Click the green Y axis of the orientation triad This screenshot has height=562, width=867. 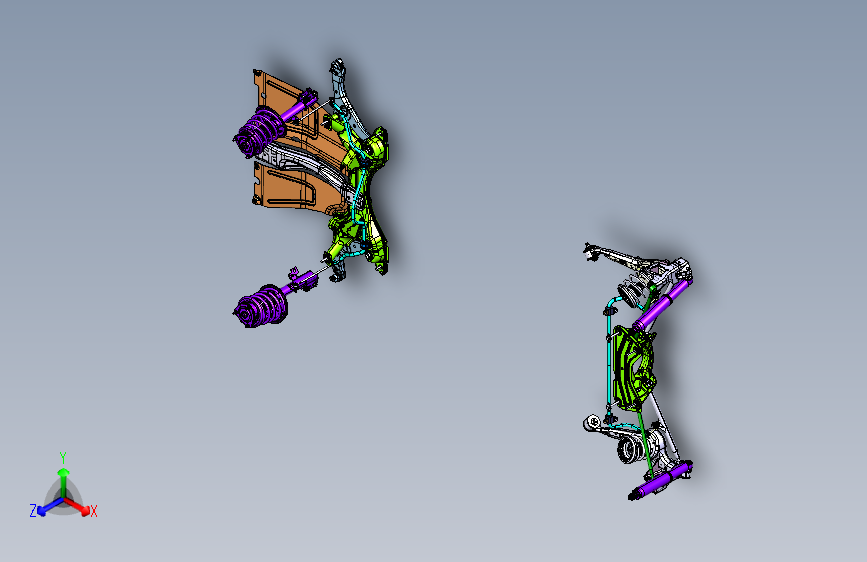63,476
